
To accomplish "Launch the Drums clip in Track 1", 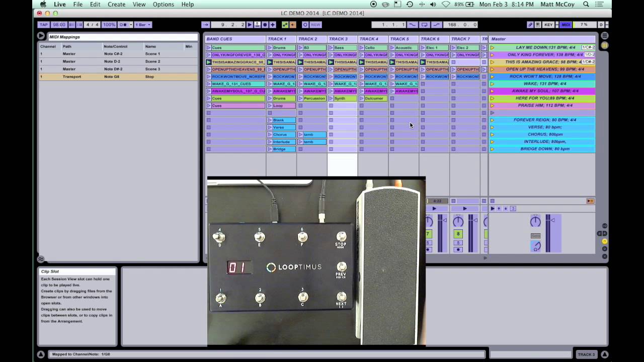I will pos(270,48).
